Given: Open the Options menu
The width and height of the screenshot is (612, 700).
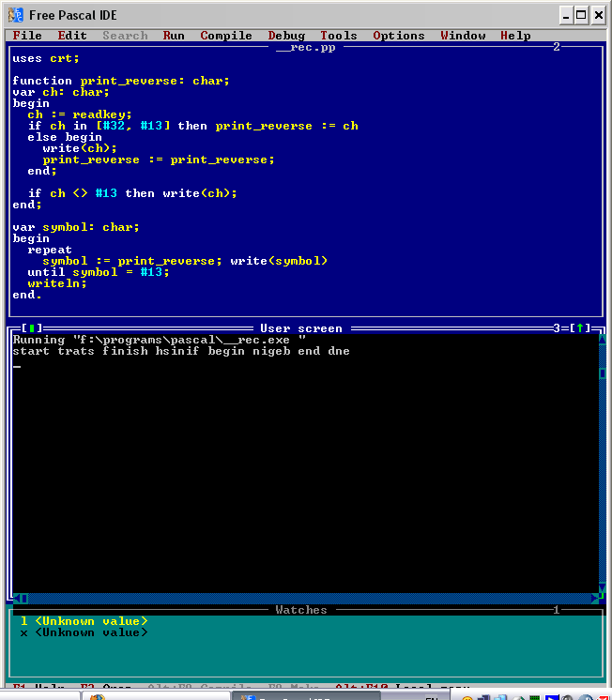Looking at the screenshot, I should [x=399, y=36].
